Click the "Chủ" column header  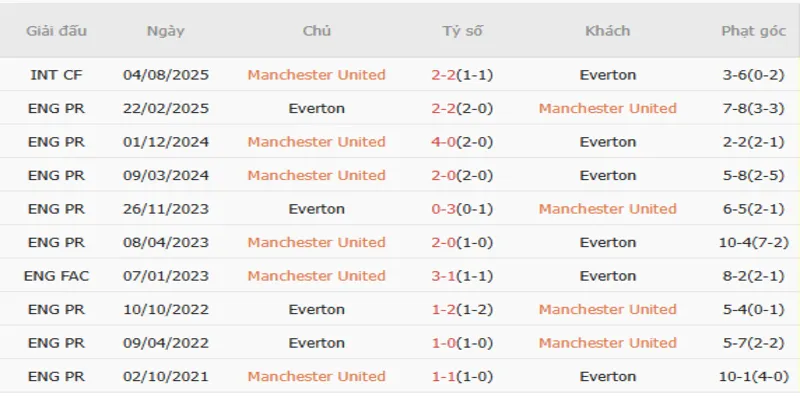pyautogui.click(x=316, y=31)
